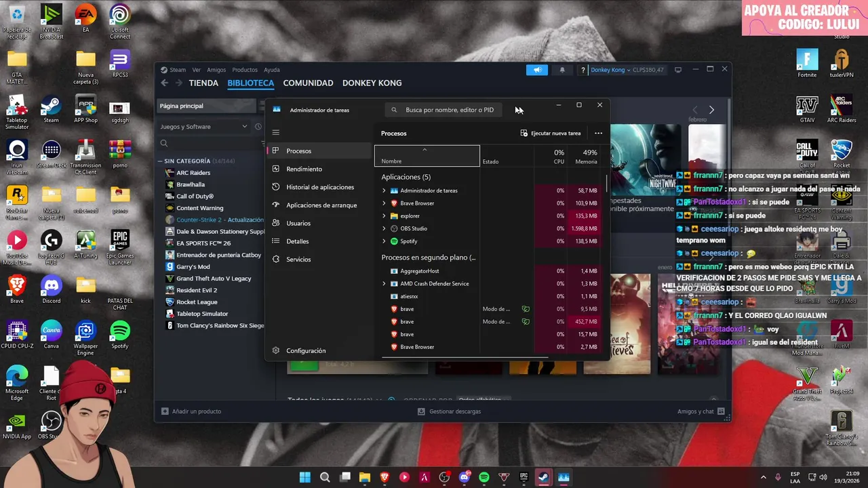Open Discord desktop shortcut
The width and height of the screenshot is (868, 488).
tap(51, 289)
